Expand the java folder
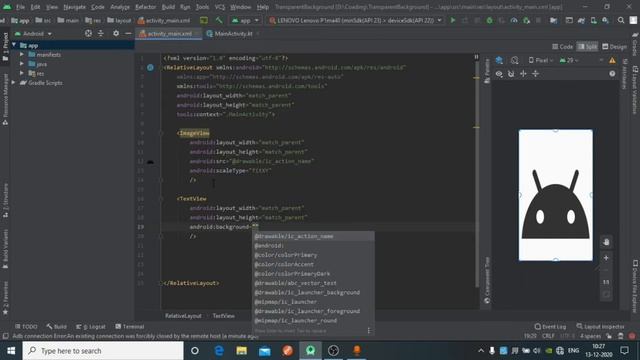The image size is (640, 360). (x=22, y=64)
